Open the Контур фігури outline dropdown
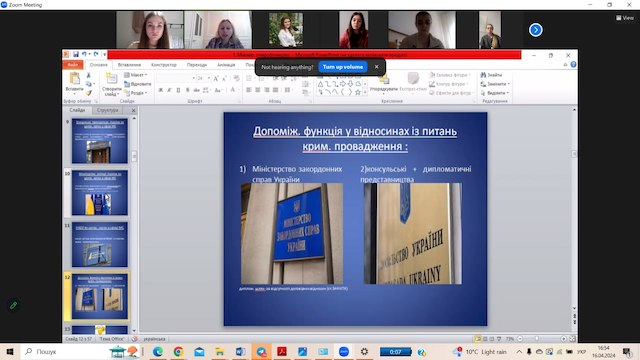640x360 pixels. tap(448, 84)
